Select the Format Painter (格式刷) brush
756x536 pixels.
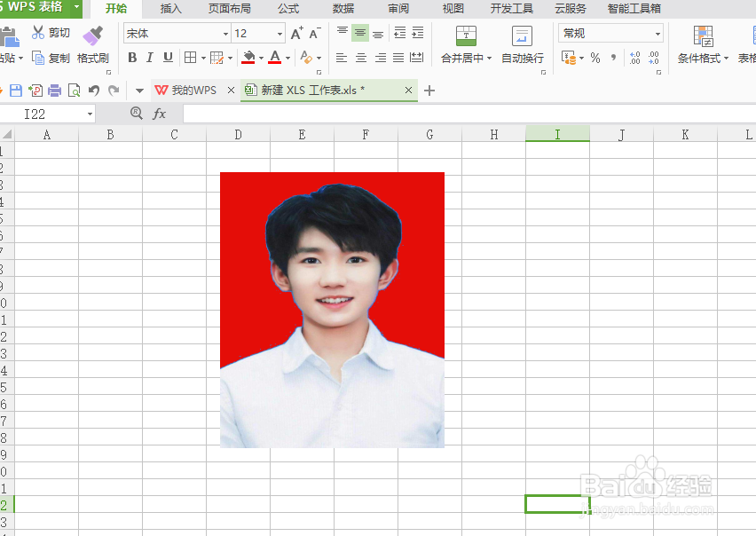coord(92,35)
